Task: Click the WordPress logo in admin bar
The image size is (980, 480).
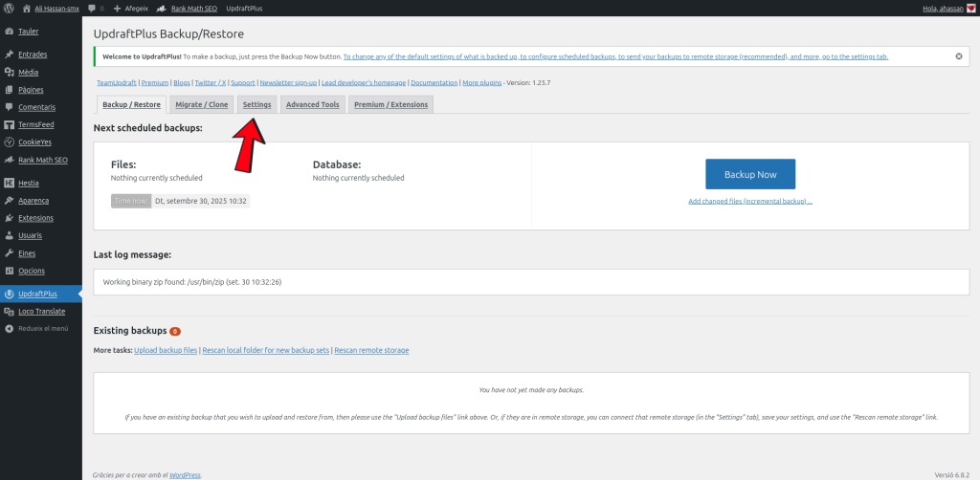Action: point(9,8)
